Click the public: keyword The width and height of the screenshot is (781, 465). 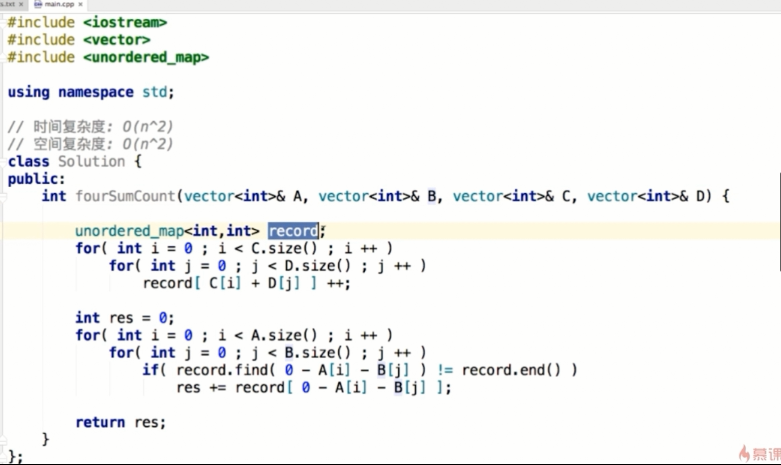pos(36,179)
